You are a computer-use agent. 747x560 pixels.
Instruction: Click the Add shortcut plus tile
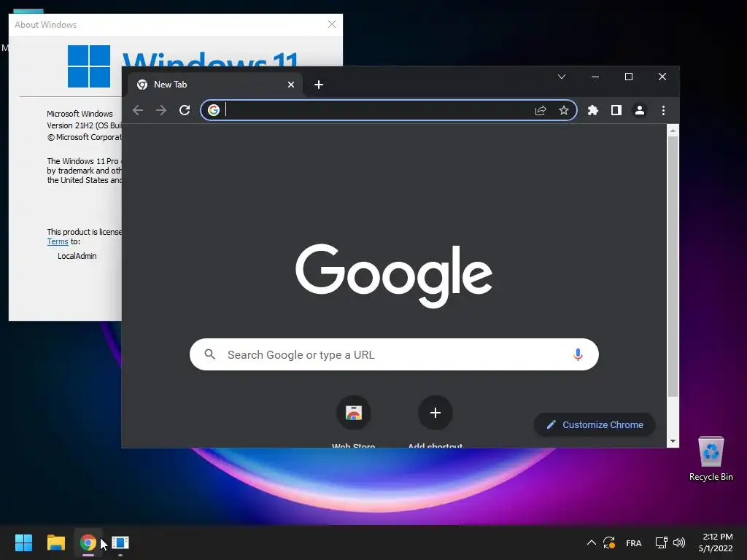435,413
